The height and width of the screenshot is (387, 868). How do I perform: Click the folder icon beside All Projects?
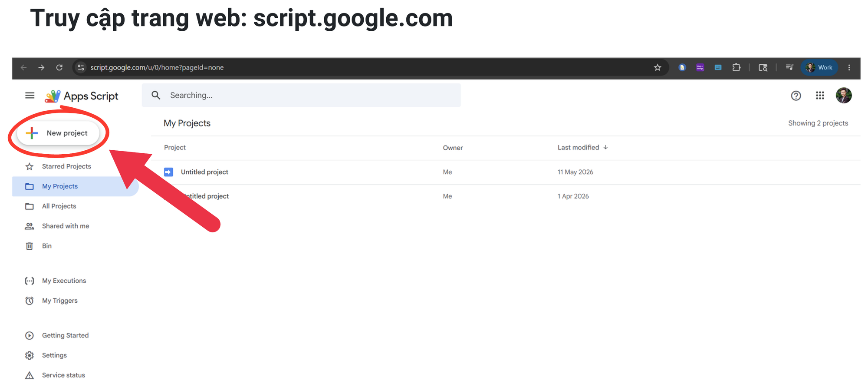(30, 206)
